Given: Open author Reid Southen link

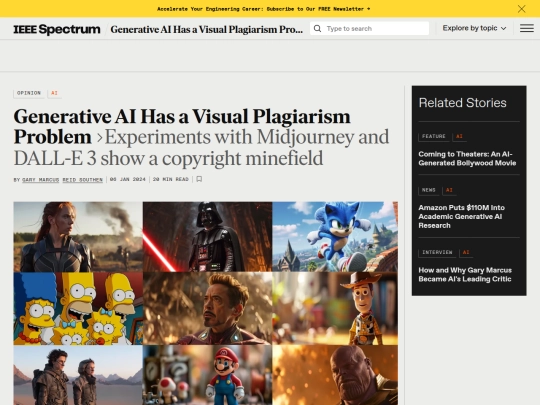Looking at the screenshot, I should coord(83,179).
